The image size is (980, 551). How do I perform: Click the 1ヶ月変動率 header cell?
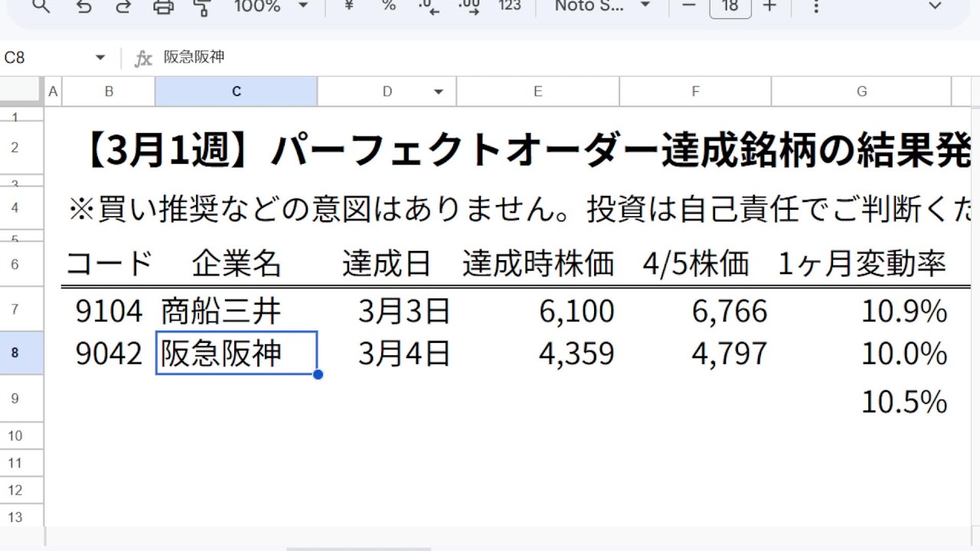861,264
